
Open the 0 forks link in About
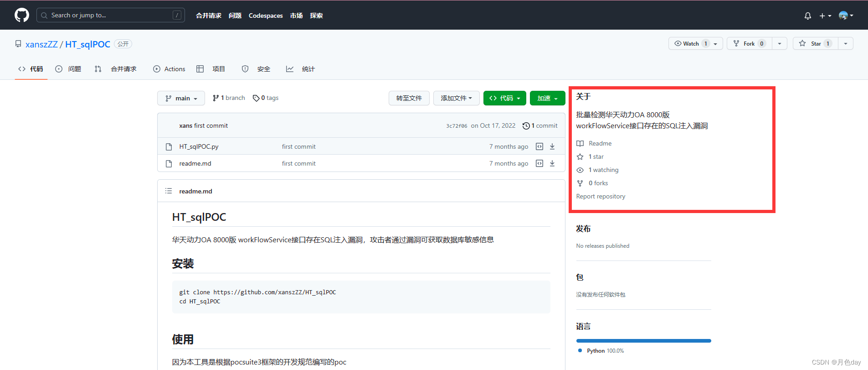tap(592, 183)
